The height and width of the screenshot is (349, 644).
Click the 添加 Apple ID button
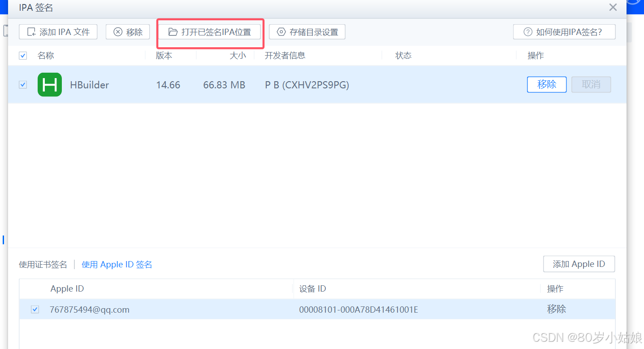[579, 264]
